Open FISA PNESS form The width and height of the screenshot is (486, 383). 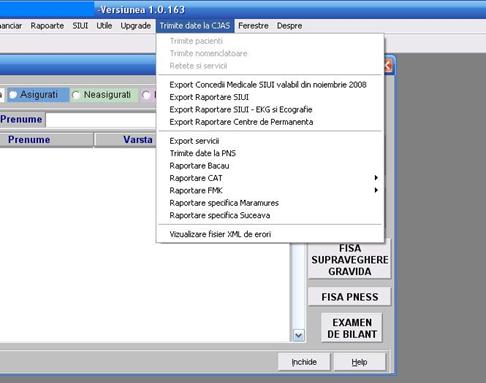point(349,297)
